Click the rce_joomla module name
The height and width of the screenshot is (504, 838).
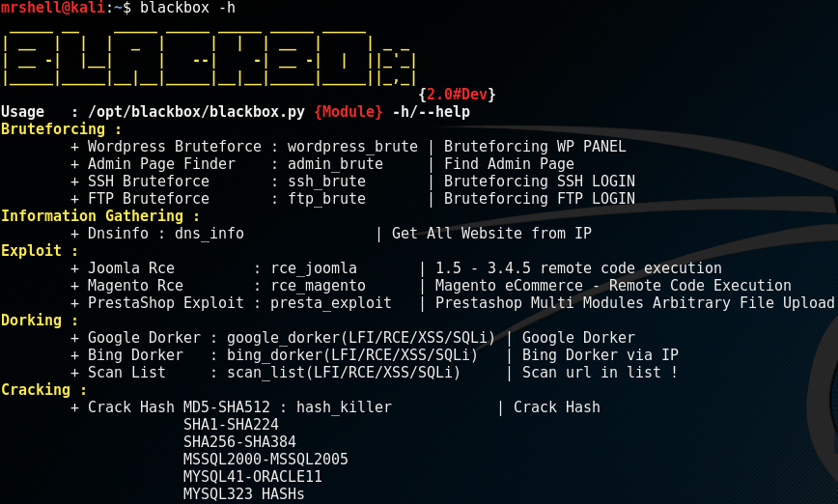[x=314, y=267]
